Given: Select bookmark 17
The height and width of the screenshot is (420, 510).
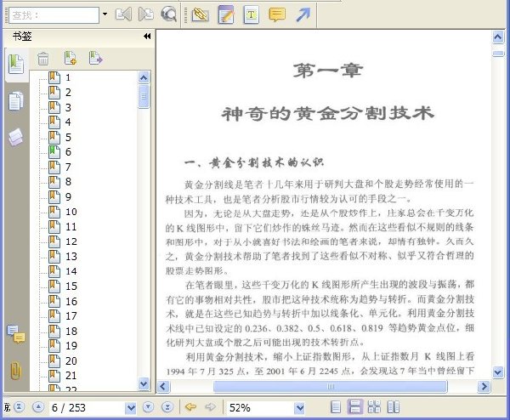Looking at the screenshot, I should (x=62, y=316).
